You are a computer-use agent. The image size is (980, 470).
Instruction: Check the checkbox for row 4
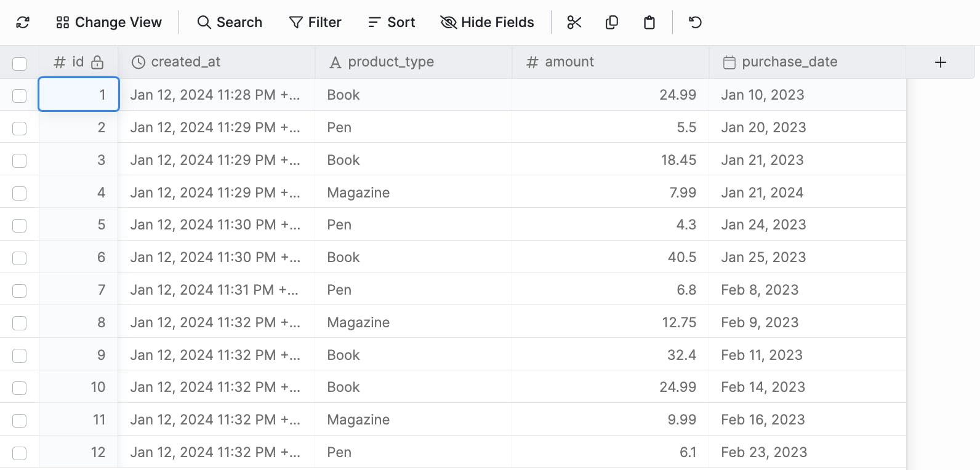tap(20, 193)
